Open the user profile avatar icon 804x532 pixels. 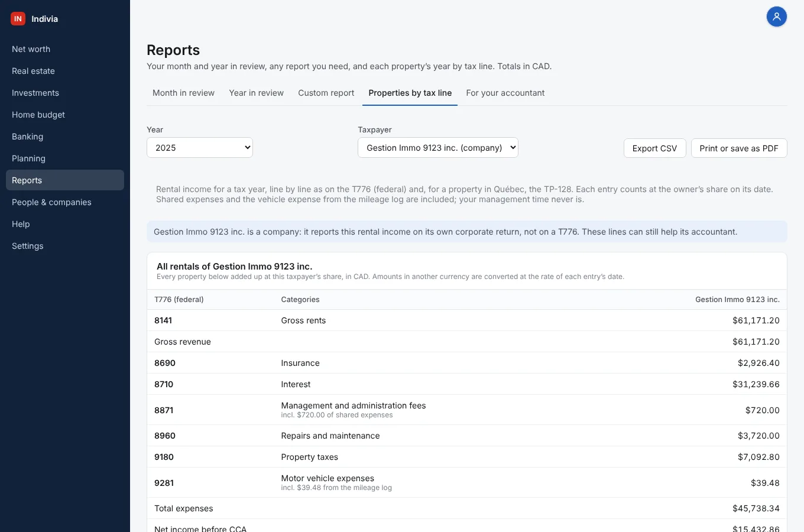click(x=777, y=17)
